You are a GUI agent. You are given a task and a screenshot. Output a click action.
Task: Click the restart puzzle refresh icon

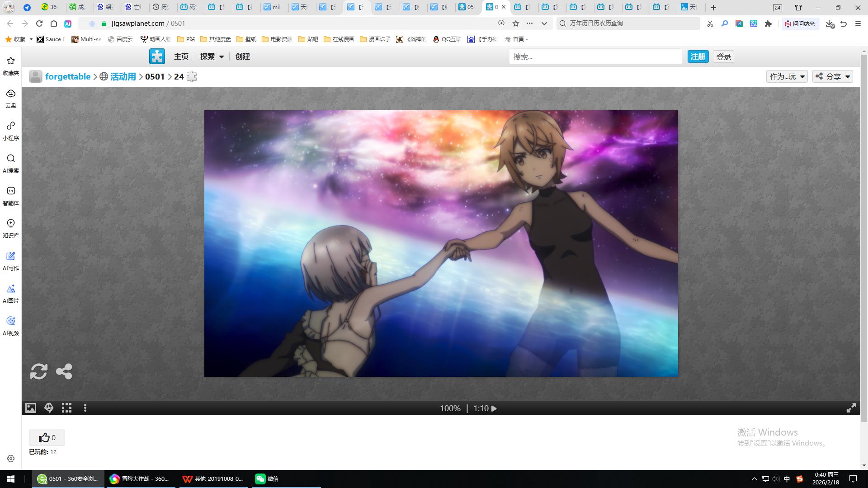[x=38, y=371]
